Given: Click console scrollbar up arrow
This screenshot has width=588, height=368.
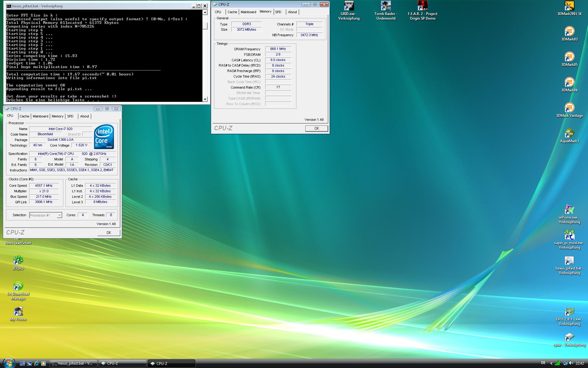Looking at the screenshot, I should [205, 13].
